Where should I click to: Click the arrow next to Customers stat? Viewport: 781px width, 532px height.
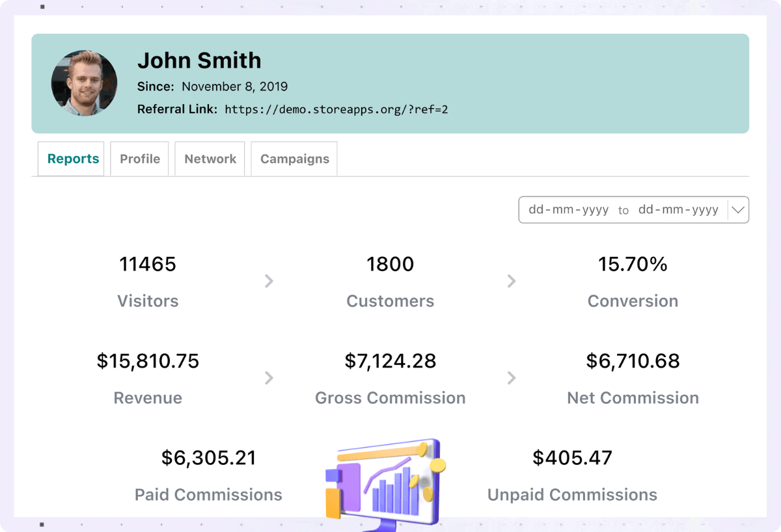[512, 281]
